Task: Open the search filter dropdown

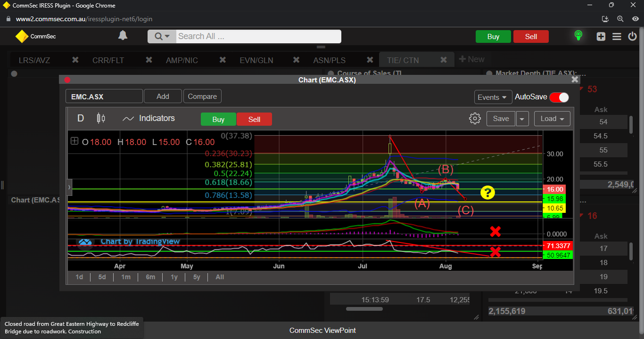Action: (162, 37)
